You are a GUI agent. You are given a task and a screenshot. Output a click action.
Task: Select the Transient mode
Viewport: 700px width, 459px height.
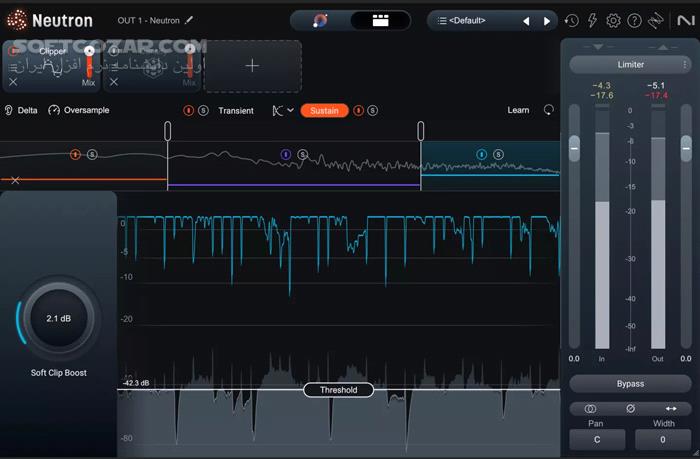(x=235, y=110)
